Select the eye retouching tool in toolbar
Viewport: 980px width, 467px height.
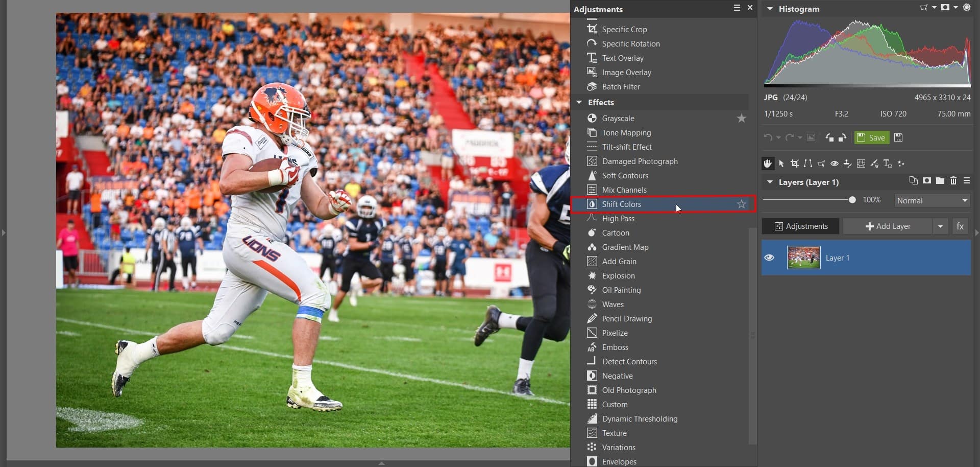(835, 164)
